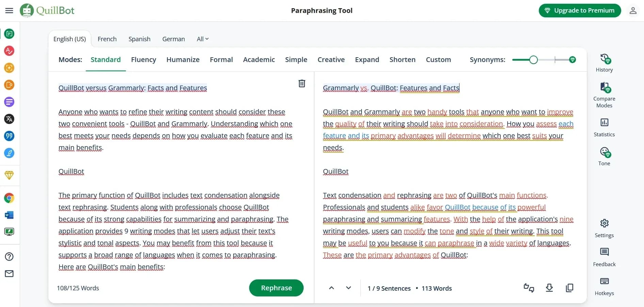Click Upgrade to Premium
644x307 pixels.
pyautogui.click(x=580, y=10)
